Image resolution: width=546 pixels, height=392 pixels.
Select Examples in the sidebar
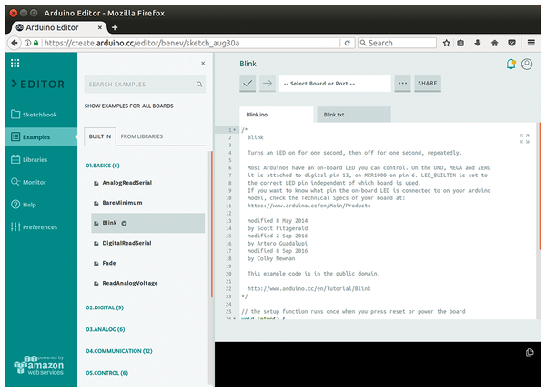(41, 136)
